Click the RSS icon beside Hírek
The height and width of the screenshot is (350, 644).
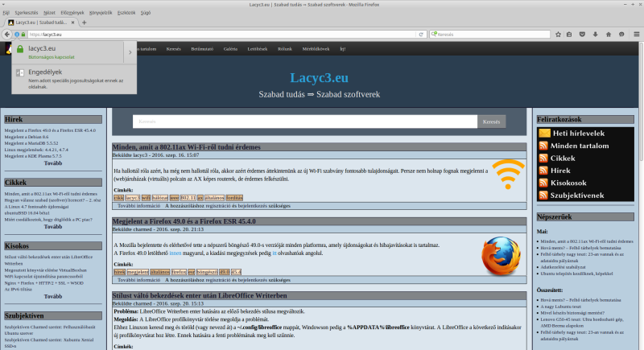543,171
